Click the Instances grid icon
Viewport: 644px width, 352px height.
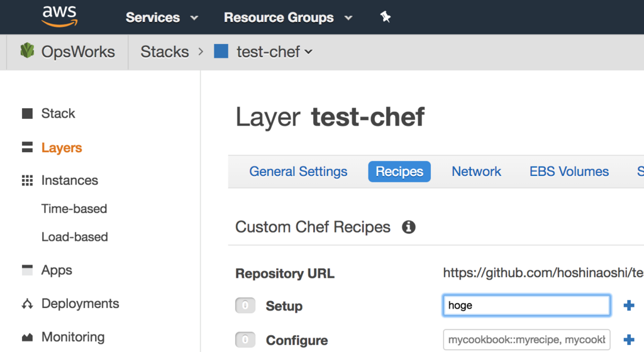pyautogui.click(x=27, y=180)
